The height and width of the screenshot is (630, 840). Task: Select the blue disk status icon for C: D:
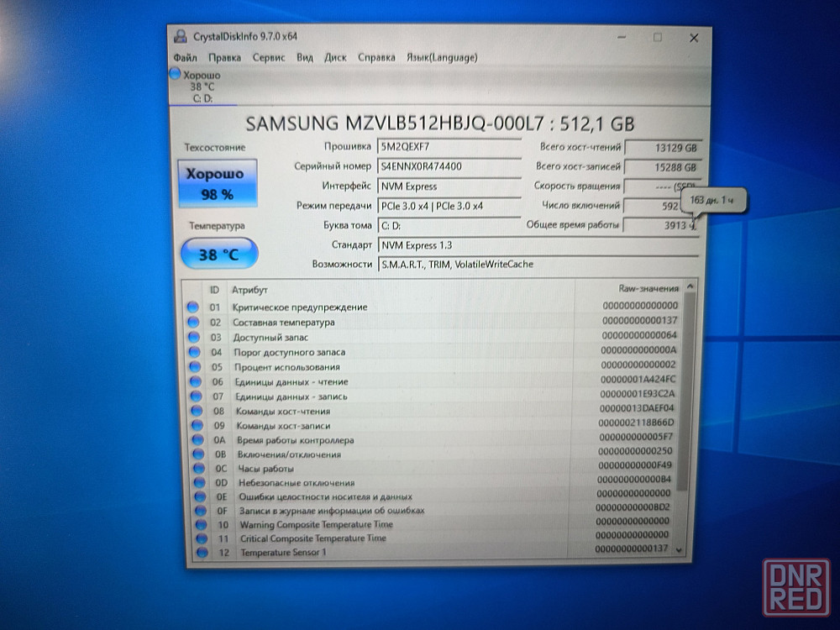point(175,75)
